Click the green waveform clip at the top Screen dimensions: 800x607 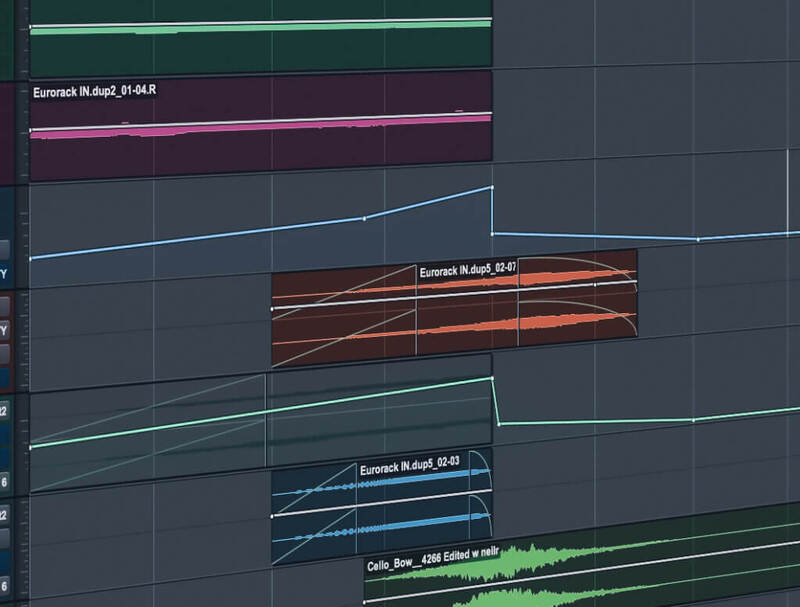point(260,28)
